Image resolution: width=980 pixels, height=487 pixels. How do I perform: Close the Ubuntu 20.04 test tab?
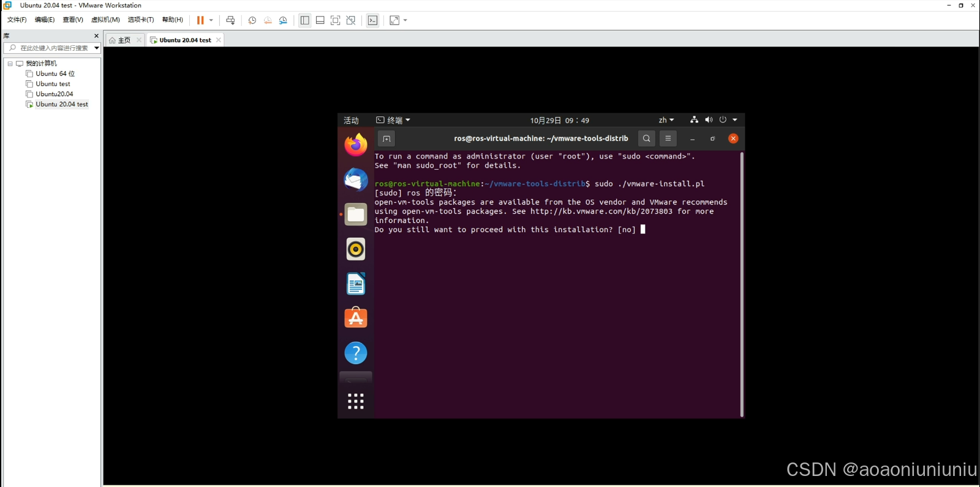coord(219,40)
